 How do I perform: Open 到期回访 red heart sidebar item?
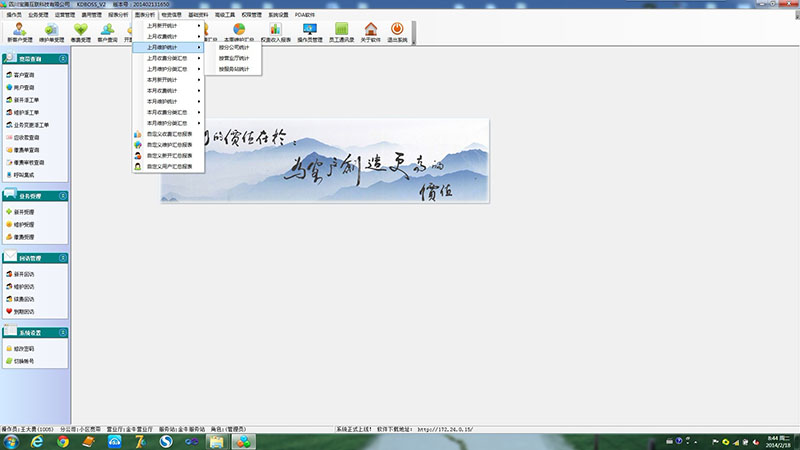point(20,312)
